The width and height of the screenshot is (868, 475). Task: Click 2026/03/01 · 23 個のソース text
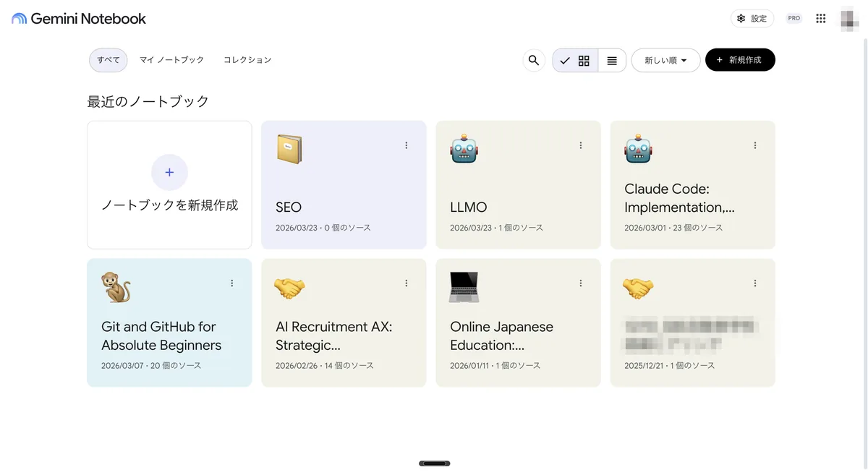pyautogui.click(x=673, y=228)
